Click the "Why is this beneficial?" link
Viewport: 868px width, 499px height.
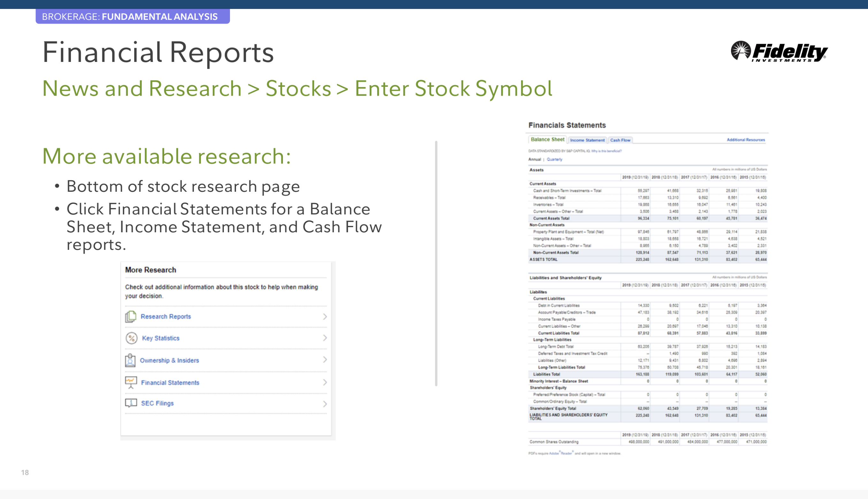click(x=606, y=151)
